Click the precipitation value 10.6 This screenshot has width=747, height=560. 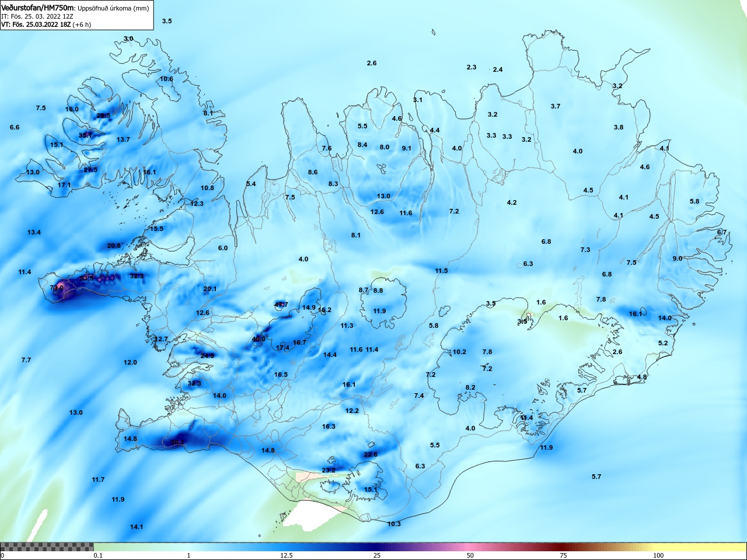(166, 79)
